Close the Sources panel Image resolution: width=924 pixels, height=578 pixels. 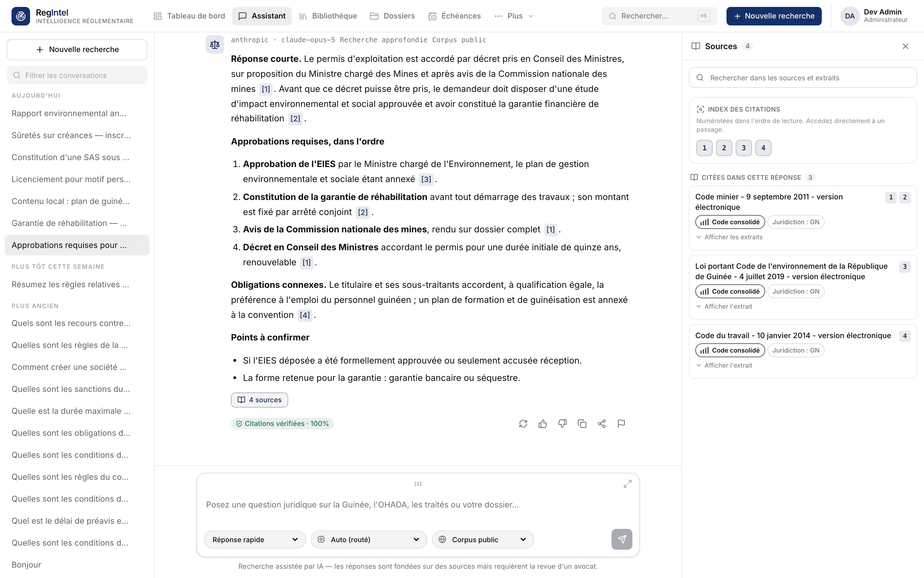point(905,46)
